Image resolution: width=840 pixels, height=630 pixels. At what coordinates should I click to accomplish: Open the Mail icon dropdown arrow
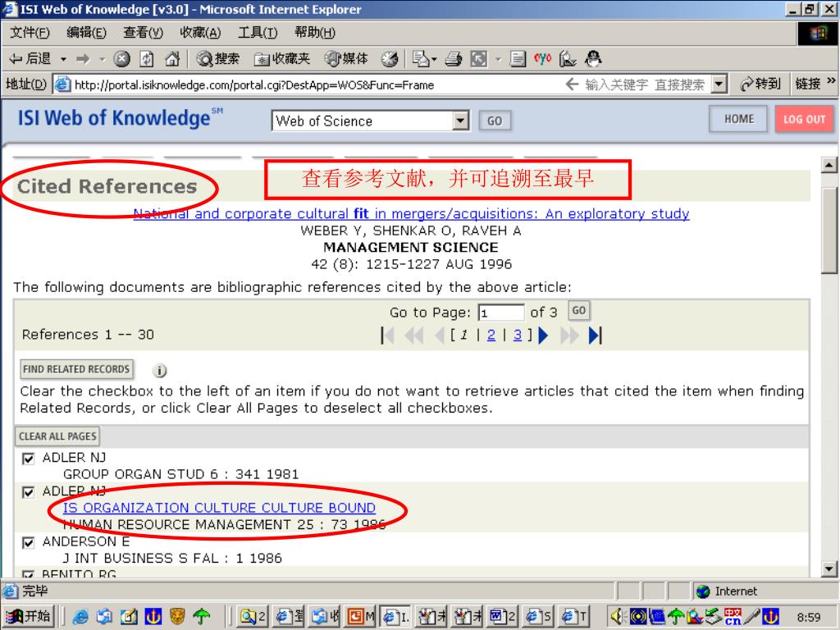[x=434, y=59]
